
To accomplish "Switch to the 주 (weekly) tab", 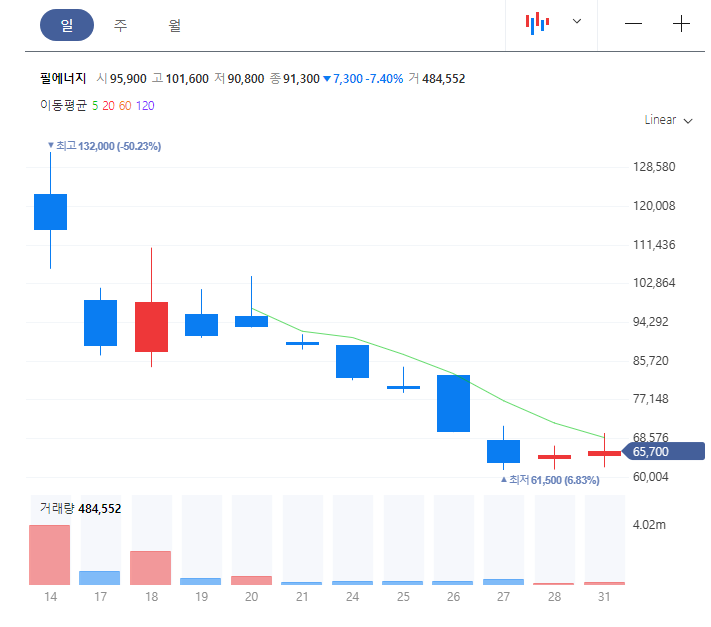I will (120, 25).
